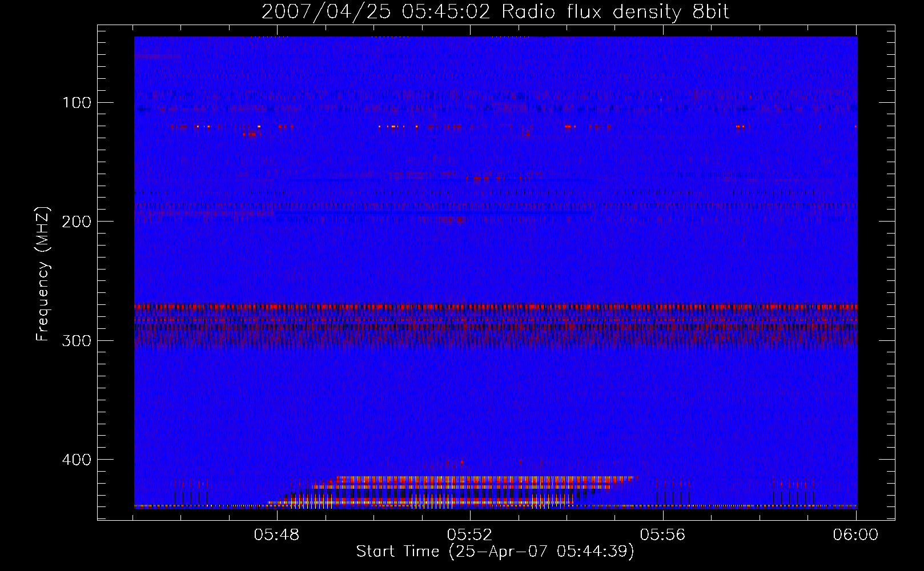Click the 400 frequency tick label
This screenshot has height=571, width=924.
[77, 460]
